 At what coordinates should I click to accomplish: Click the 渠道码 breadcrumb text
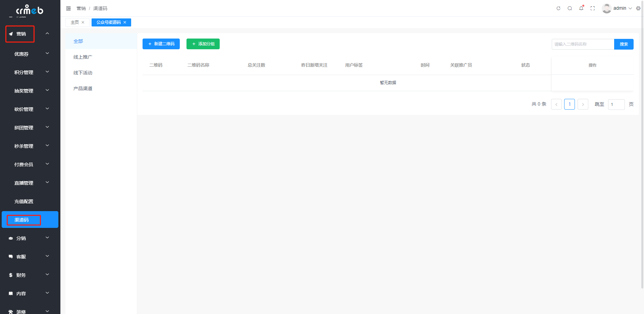100,8
